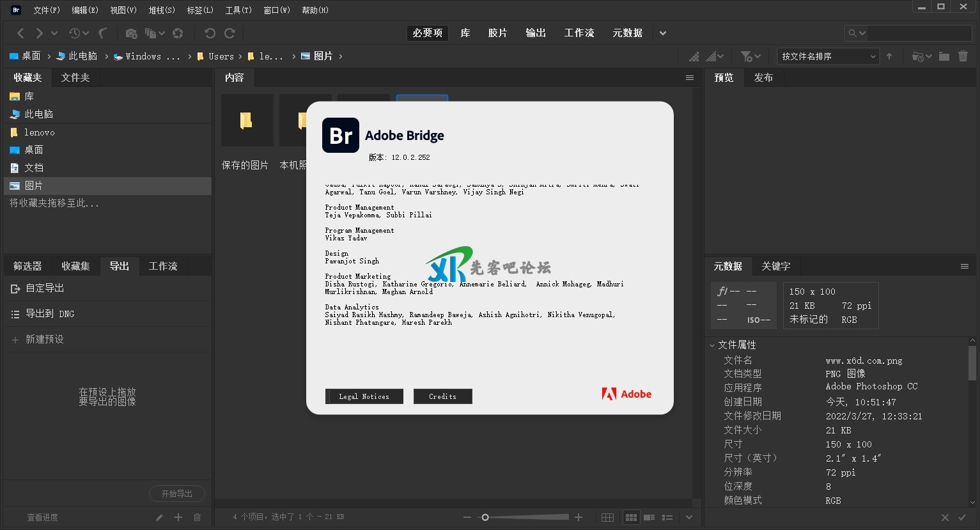Create a new folder with toolbar icon
The image size is (980, 530).
coord(944,56)
